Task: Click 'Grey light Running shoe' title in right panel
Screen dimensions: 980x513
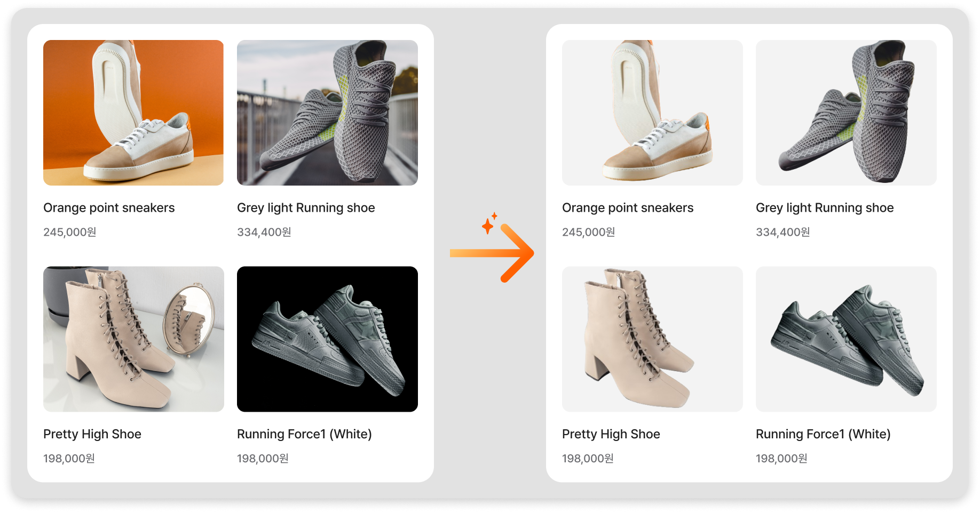Action: point(825,208)
